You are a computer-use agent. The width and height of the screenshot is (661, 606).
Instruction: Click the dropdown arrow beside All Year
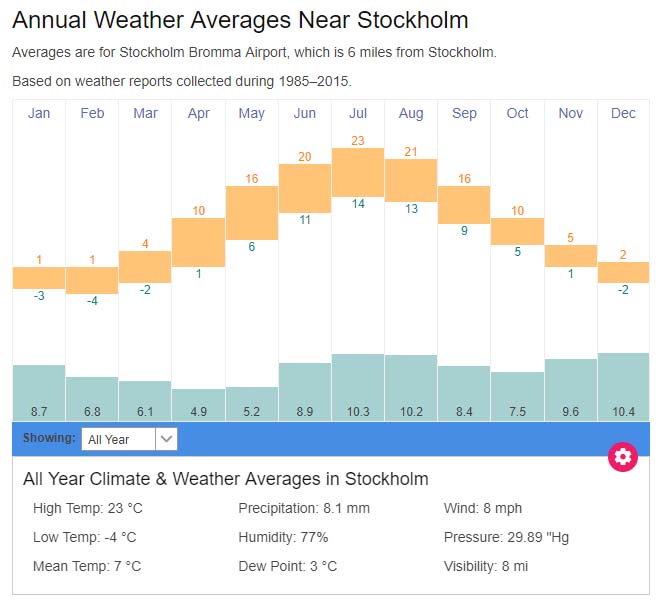click(167, 439)
